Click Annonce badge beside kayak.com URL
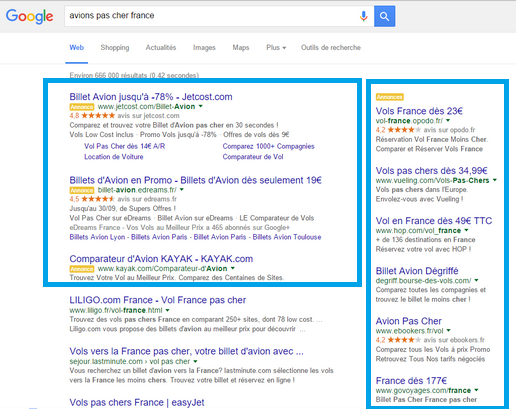The width and height of the screenshot is (516, 409). 82,269
